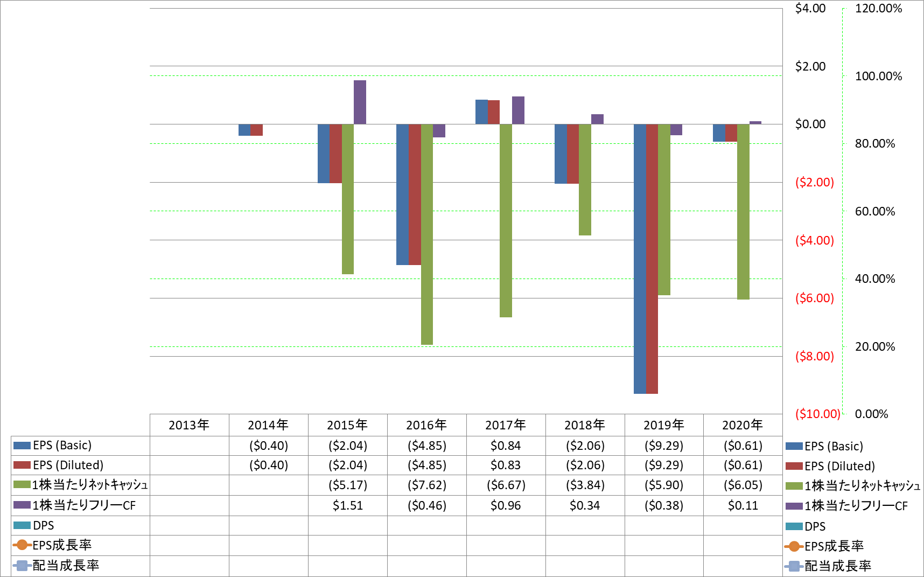924x577 pixels.
Task: Click free CF per share 2015 value $1.51
Action: (x=348, y=506)
